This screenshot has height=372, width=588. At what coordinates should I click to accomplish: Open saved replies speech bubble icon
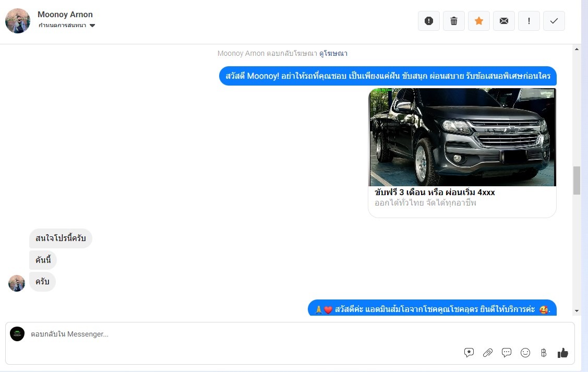(x=507, y=353)
